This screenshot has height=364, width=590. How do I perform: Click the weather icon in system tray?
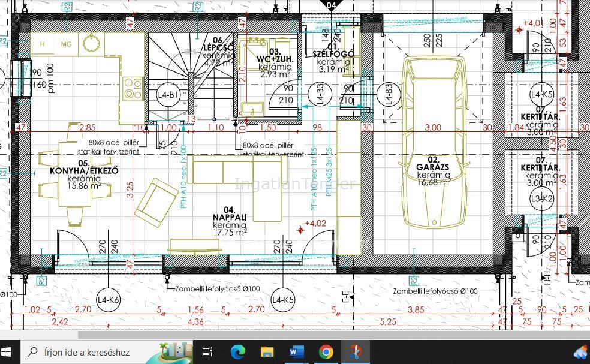[580, 352]
